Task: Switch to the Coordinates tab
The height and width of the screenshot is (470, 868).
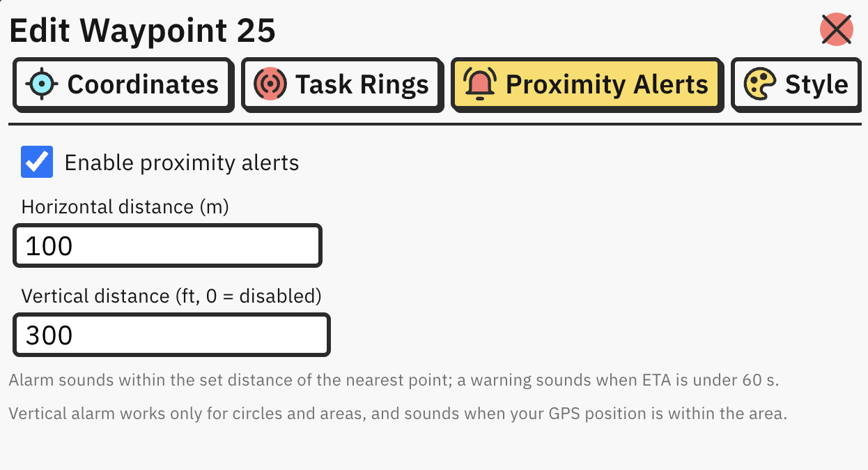Action: [x=123, y=85]
